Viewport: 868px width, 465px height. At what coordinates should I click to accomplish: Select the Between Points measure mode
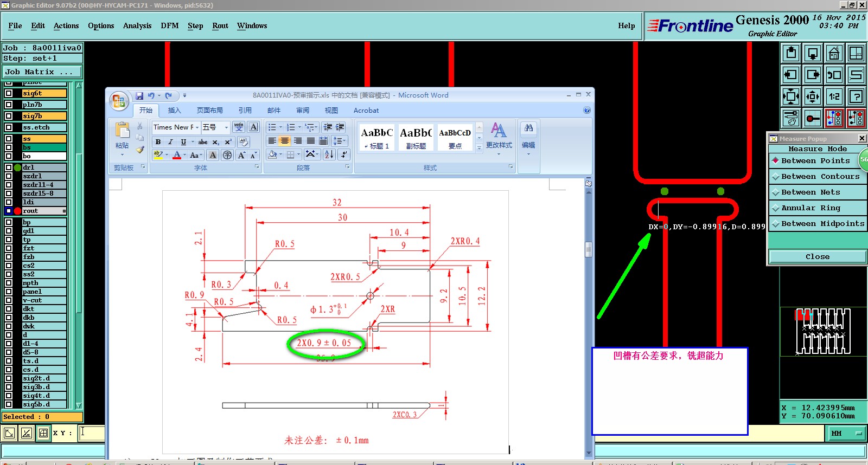815,161
